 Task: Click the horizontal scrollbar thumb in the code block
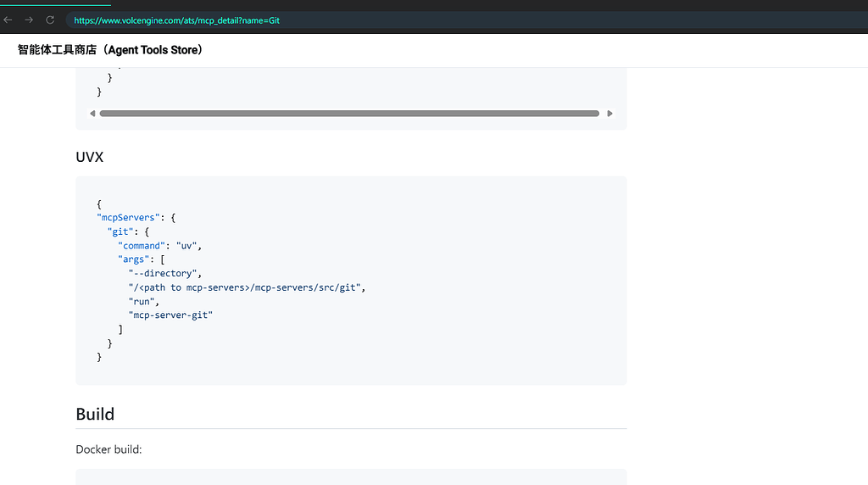tap(349, 114)
